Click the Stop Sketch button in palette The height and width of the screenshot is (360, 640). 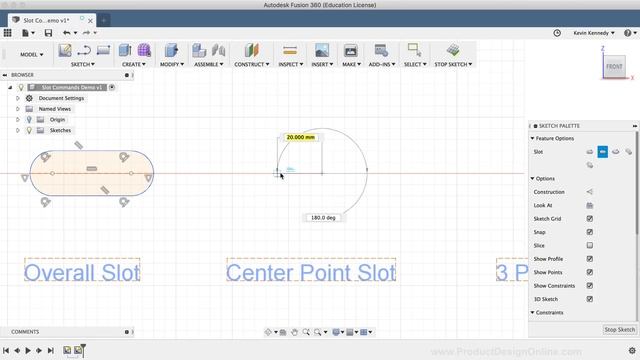[619, 329]
